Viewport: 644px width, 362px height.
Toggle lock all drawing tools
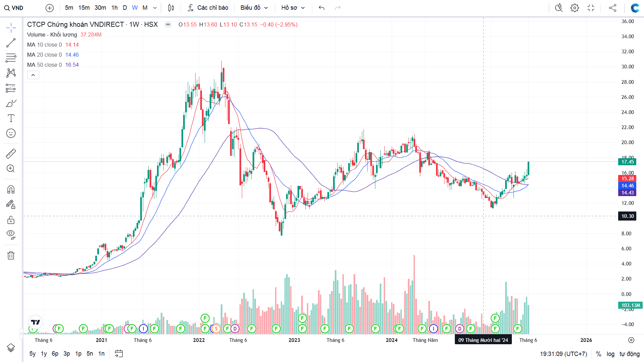[x=11, y=220]
